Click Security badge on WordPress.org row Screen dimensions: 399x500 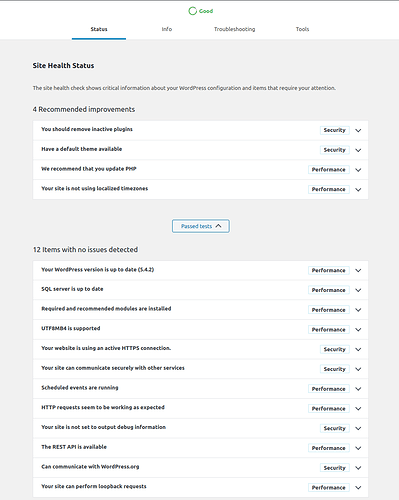point(335,468)
